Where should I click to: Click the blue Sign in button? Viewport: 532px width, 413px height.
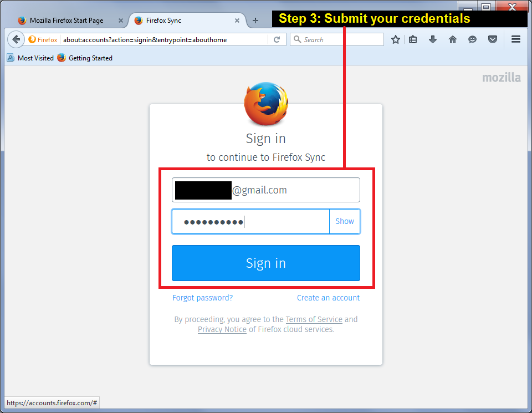[265, 263]
